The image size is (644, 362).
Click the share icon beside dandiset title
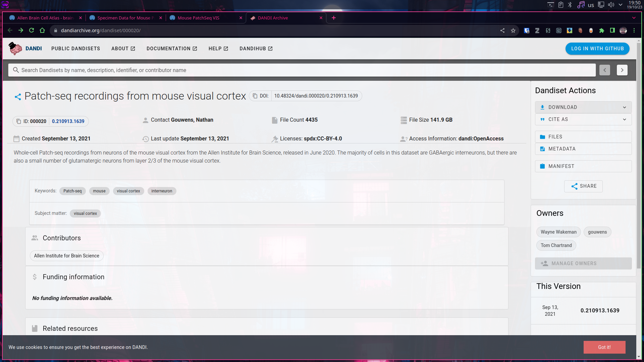click(18, 97)
